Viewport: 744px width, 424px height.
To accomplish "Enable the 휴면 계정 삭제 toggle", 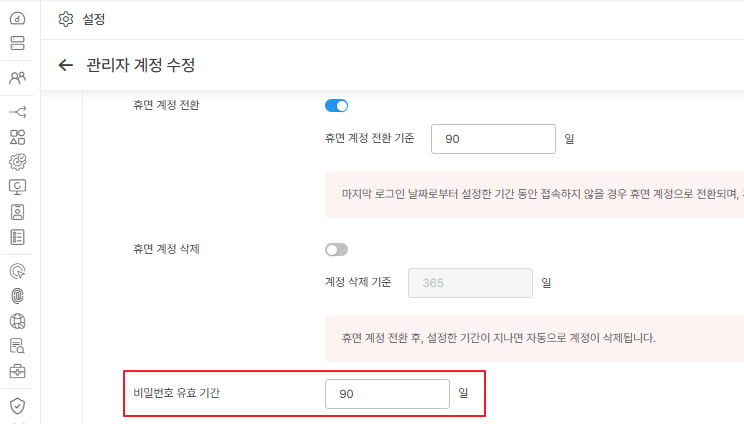I will click(x=336, y=249).
